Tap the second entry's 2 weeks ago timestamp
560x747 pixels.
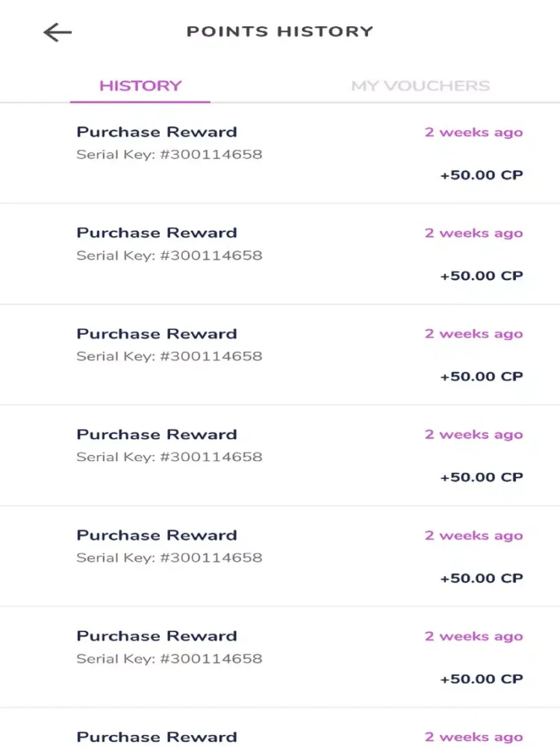[474, 233]
